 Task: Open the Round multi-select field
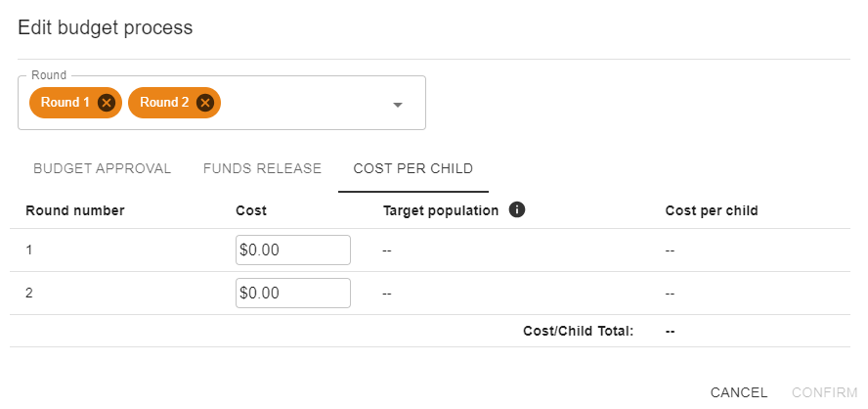303,104
